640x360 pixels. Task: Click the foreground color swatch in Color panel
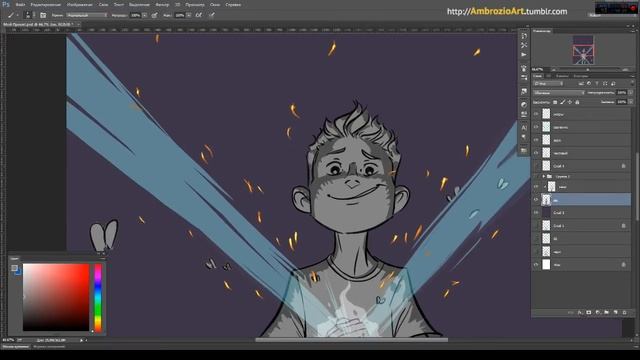14,268
